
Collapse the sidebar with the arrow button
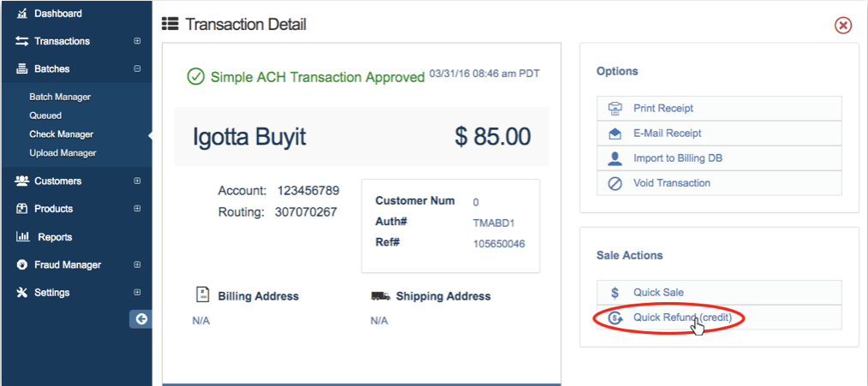click(141, 319)
